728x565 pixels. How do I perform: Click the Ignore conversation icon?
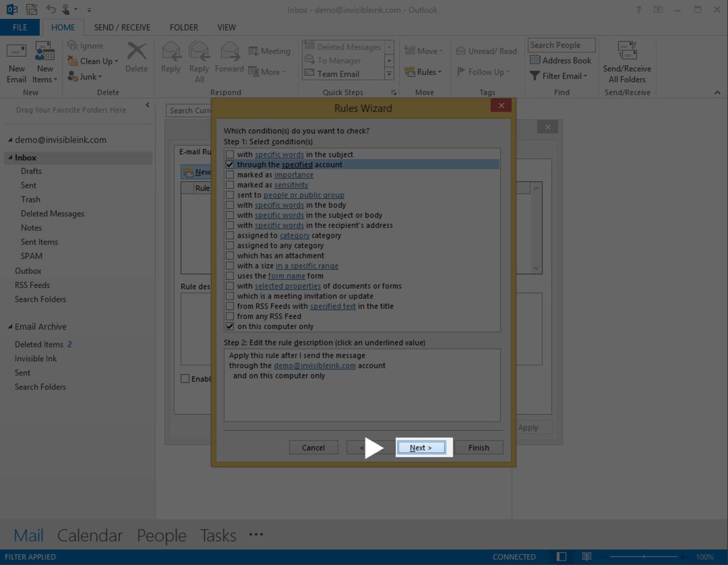(72, 45)
